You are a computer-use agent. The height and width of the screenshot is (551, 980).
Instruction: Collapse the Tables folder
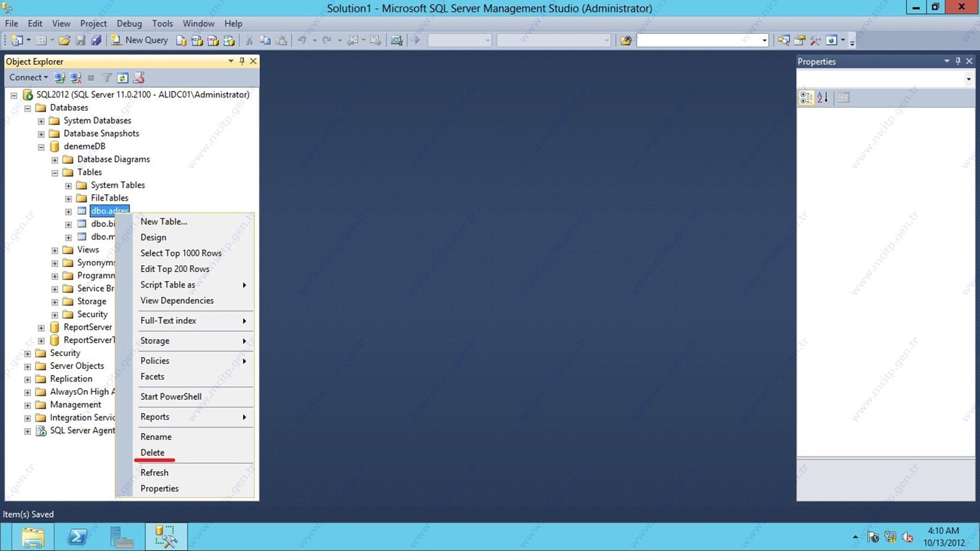[x=55, y=173]
